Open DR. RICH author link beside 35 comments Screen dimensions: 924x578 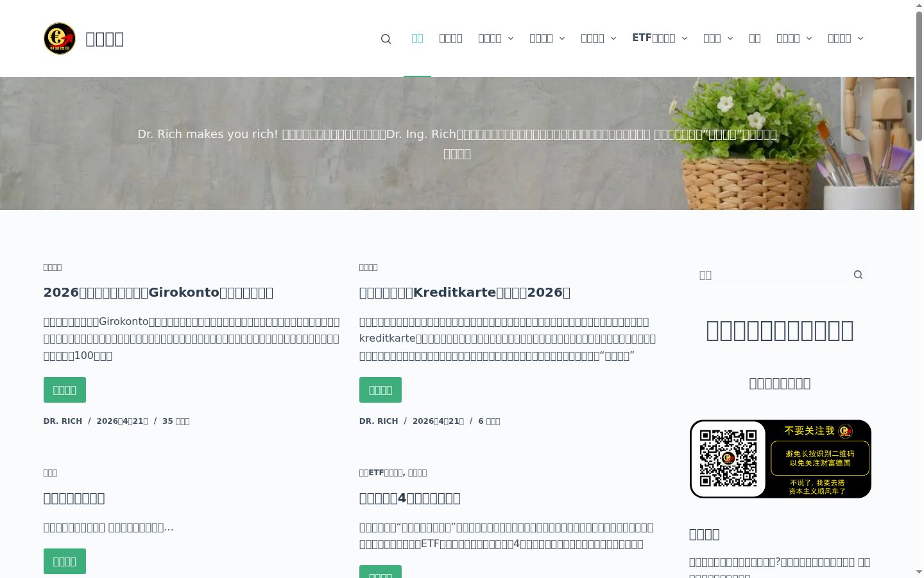[63, 421]
